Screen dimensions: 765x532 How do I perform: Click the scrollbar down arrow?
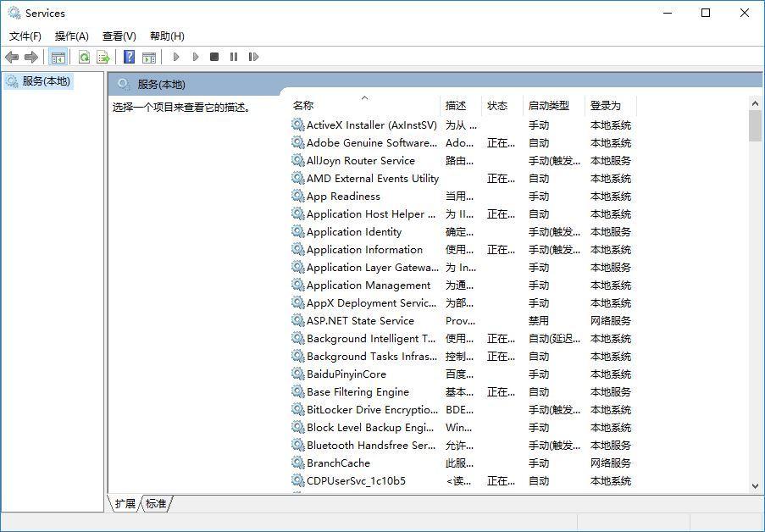[755, 486]
